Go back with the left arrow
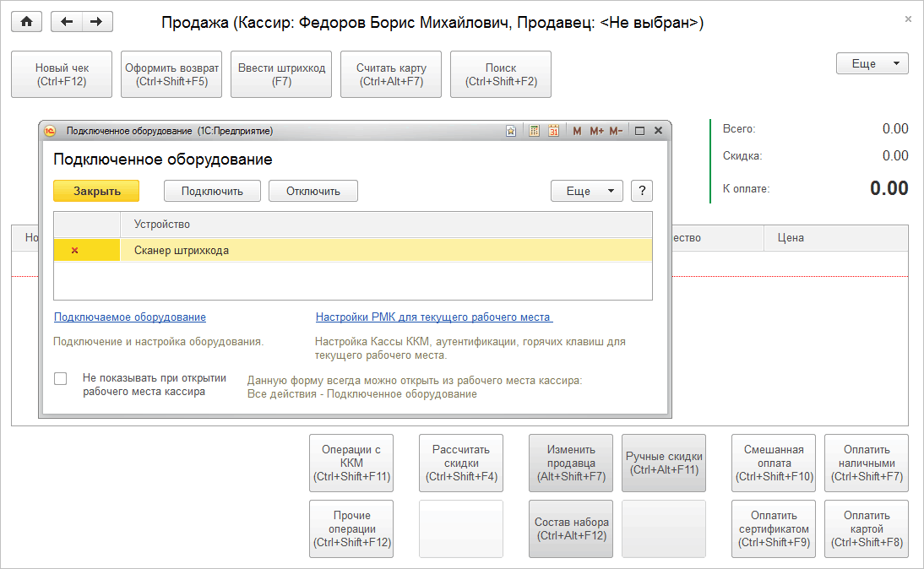Viewport: 924px width, 569px height. tap(67, 22)
